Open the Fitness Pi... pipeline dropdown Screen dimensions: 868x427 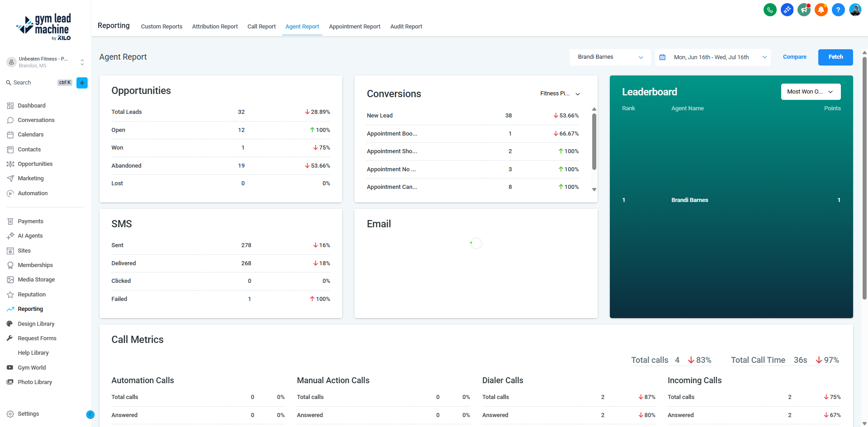point(560,94)
